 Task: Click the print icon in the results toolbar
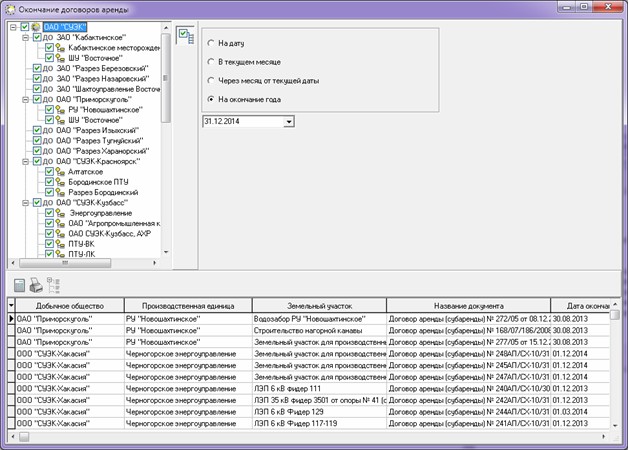pos(35,284)
